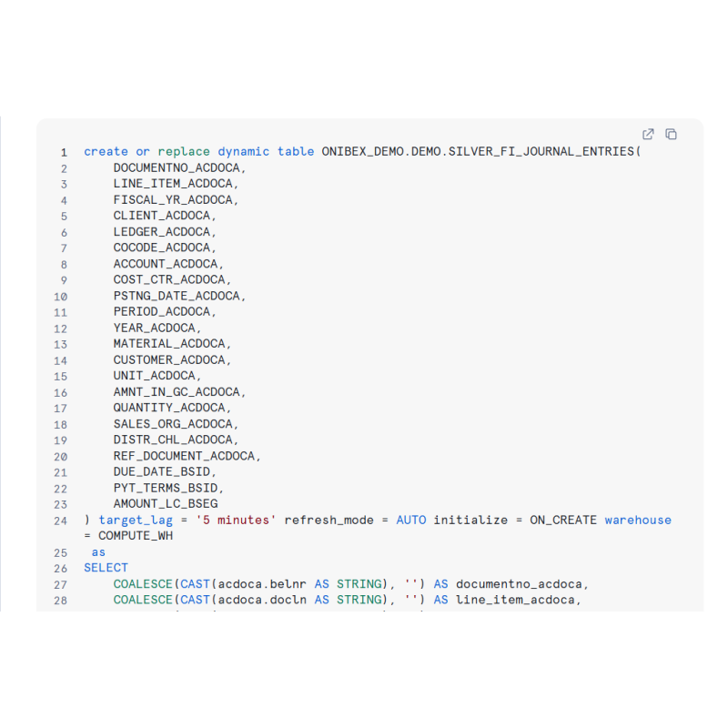728x728 pixels.
Task: Open code block in new window icon
Action: click(648, 135)
